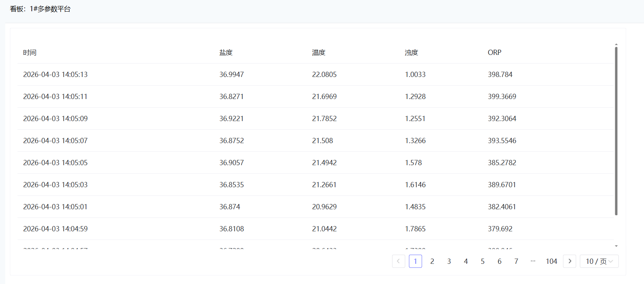Click turbidity value 1.7865
Image resolution: width=644 pixels, height=284 pixels.
click(415, 229)
